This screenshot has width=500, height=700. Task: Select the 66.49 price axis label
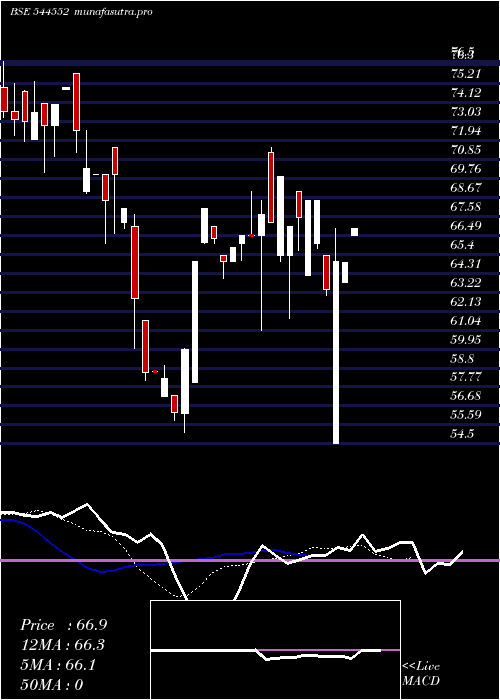click(x=467, y=226)
